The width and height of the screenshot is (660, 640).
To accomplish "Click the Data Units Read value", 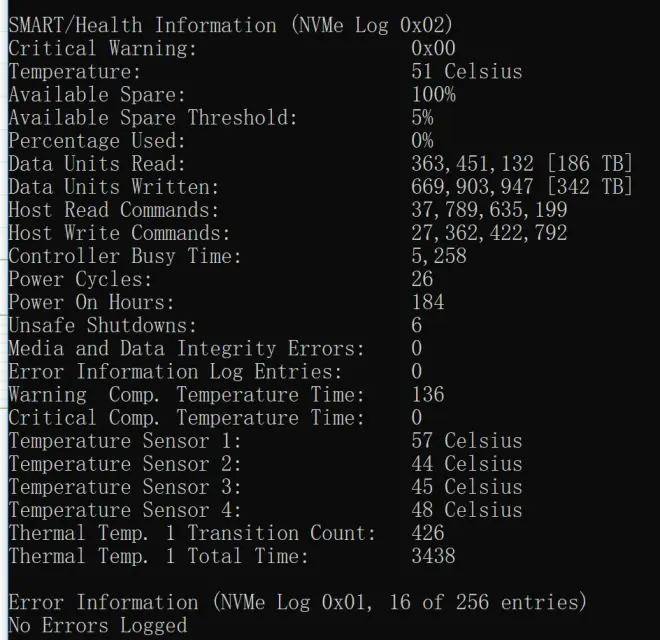I will pos(522,164).
